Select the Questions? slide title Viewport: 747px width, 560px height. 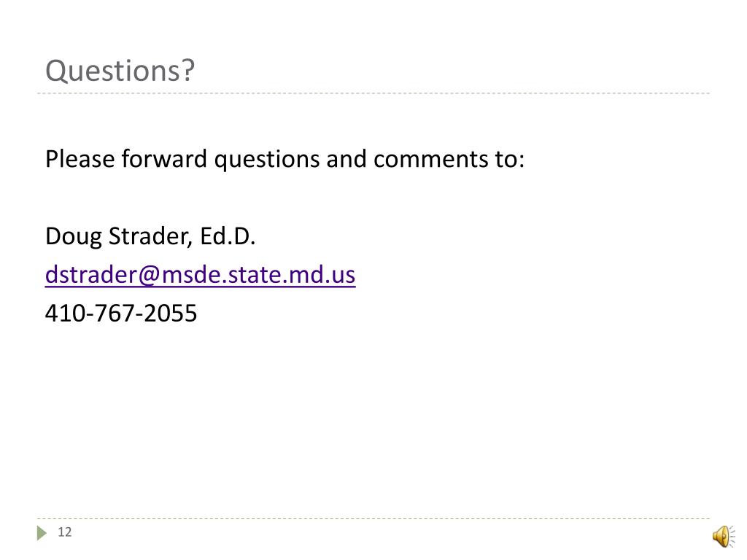click(x=120, y=71)
